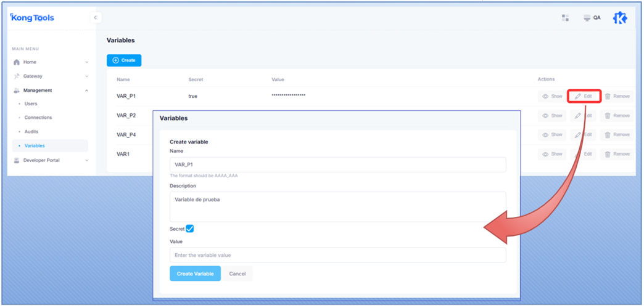Click the Kong Tools logo
Screen dimensions: 644x308
pyautogui.click(x=32, y=18)
